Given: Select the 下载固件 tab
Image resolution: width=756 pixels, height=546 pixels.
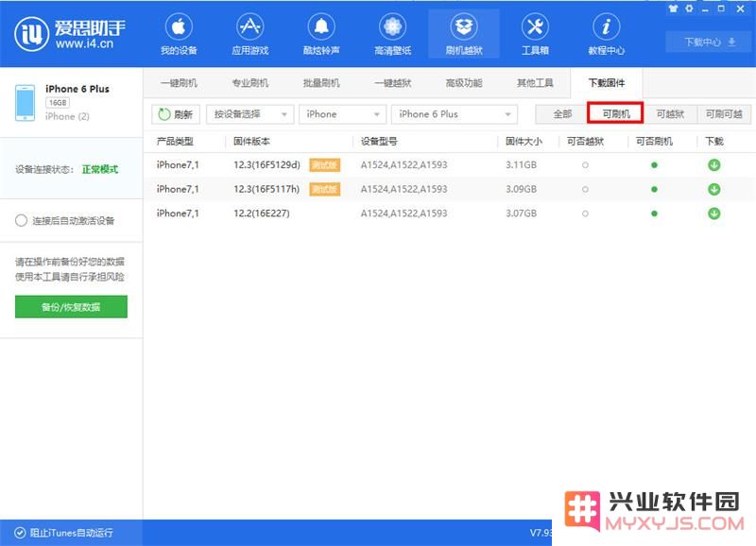Looking at the screenshot, I should click(607, 83).
